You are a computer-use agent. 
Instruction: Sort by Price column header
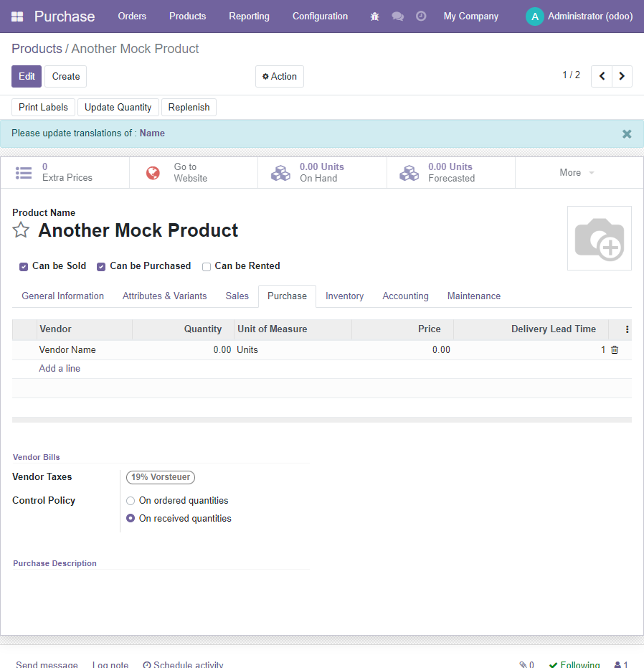point(402,329)
